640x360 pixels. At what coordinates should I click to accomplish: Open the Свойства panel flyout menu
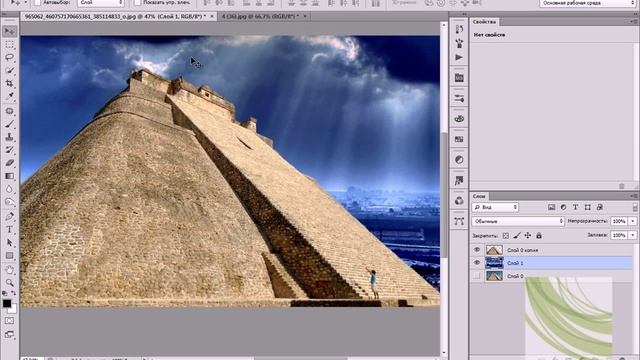click(634, 22)
